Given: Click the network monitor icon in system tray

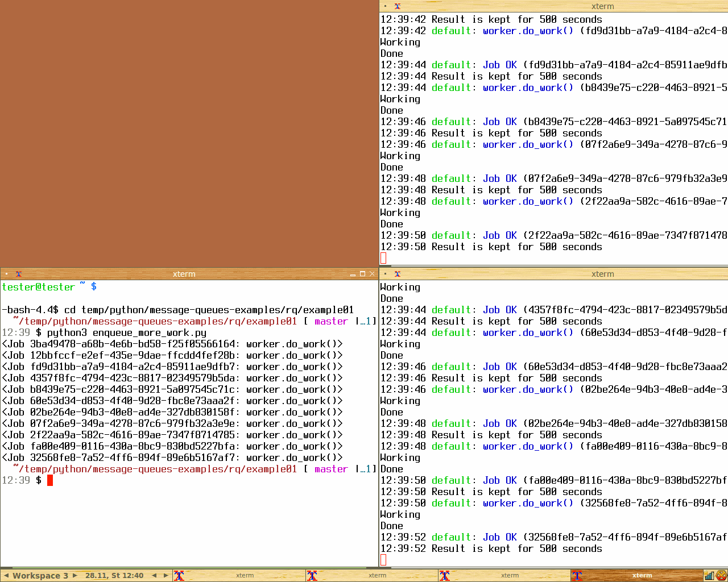Looking at the screenshot, I should pyautogui.click(x=709, y=576).
